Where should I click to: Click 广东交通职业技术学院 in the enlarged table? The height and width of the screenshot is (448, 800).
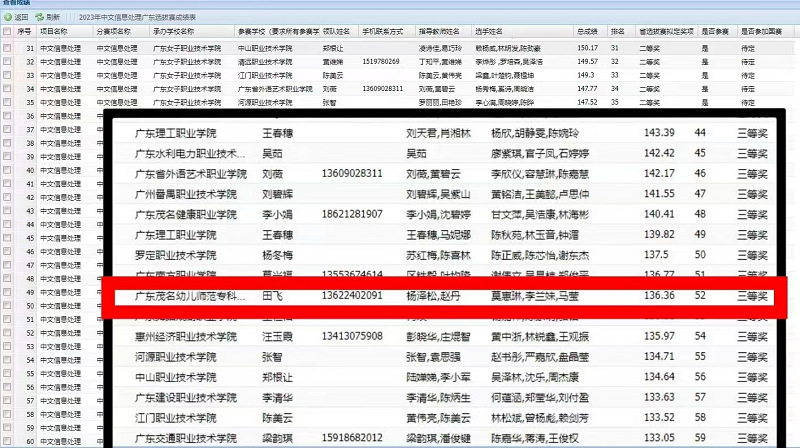tap(186, 438)
